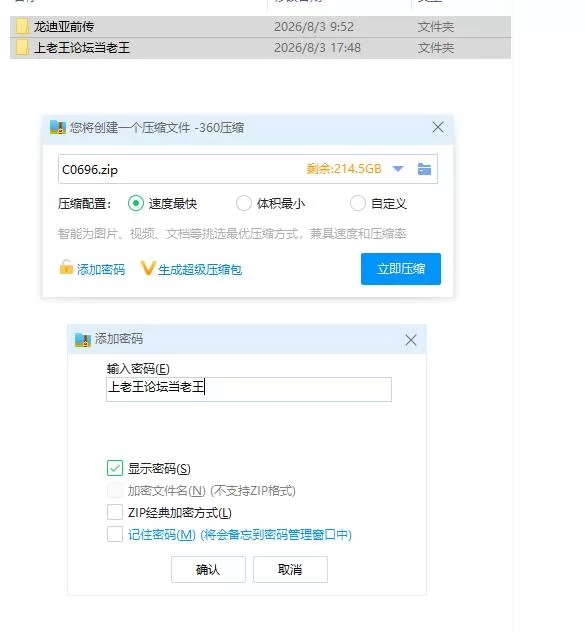Choose the 体积最小 radio button
Viewport: 585px width, 632px height.
[x=244, y=203]
